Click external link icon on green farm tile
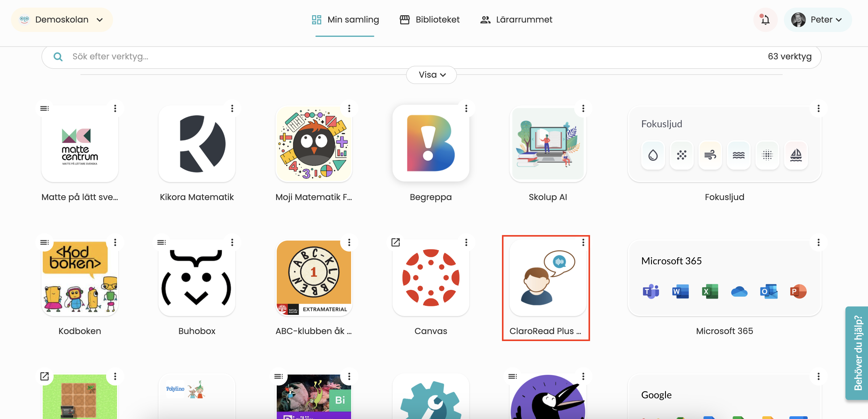 point(44,376)
